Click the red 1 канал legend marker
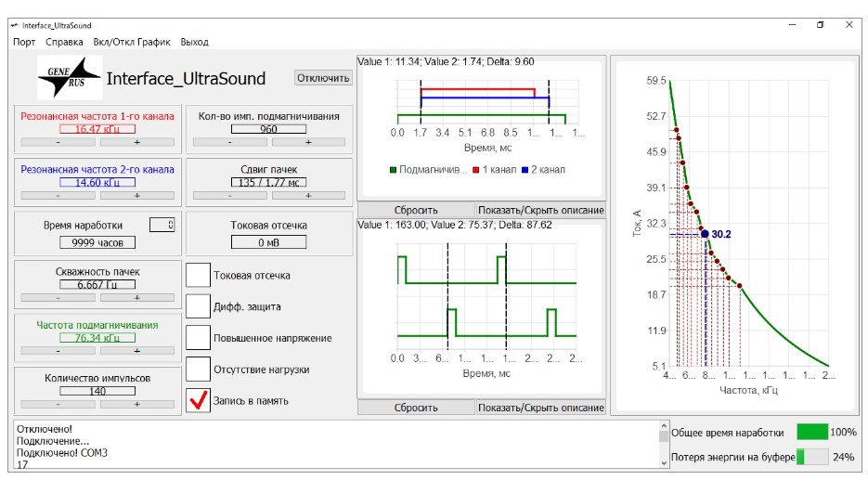Screen dimensions: 868x480 tap(476, 170)
